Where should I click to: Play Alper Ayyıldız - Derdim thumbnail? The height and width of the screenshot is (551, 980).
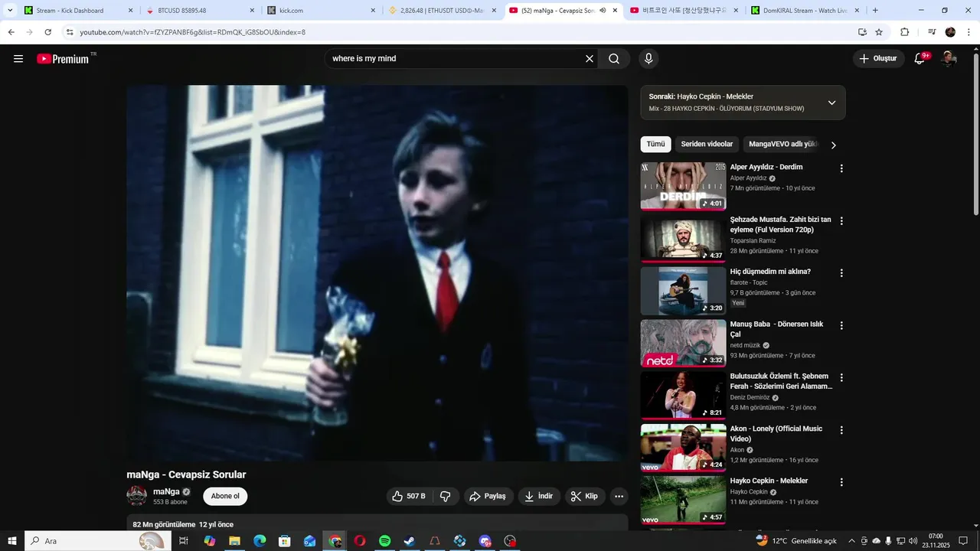(x=683, y=185)
